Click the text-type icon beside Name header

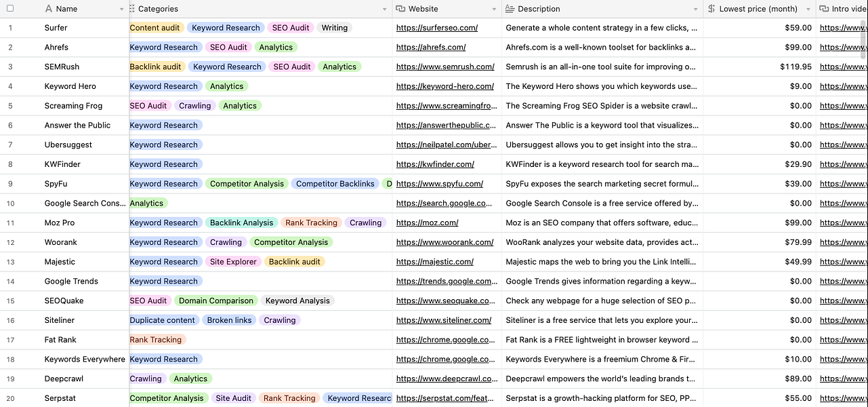[48, 9]
